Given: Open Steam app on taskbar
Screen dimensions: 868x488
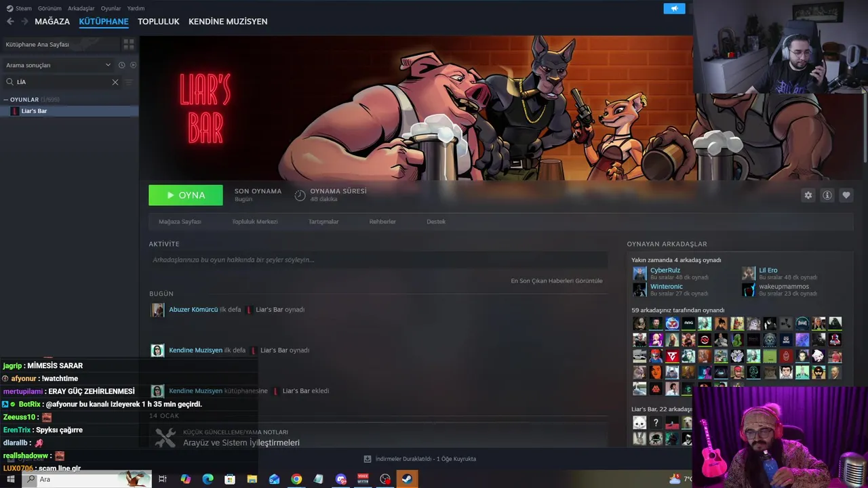Looking at the screenshot, I should point(407,479).
